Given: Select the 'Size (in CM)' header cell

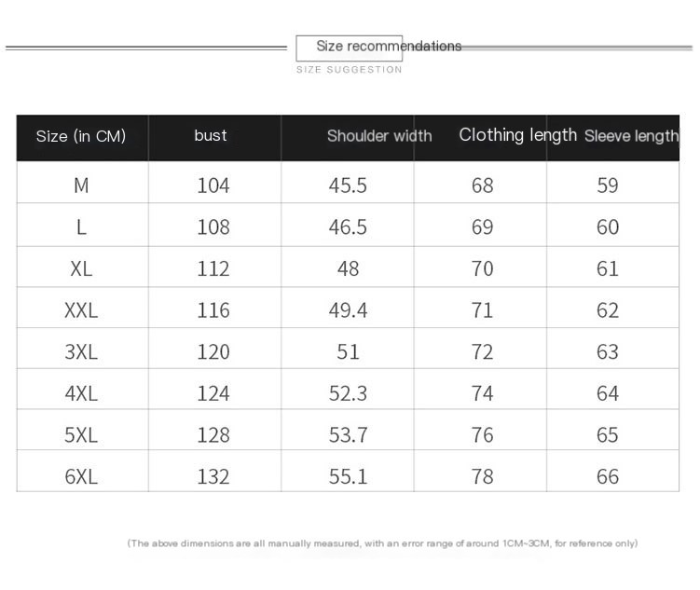Looking at the screenshot, I should (81, 136).
